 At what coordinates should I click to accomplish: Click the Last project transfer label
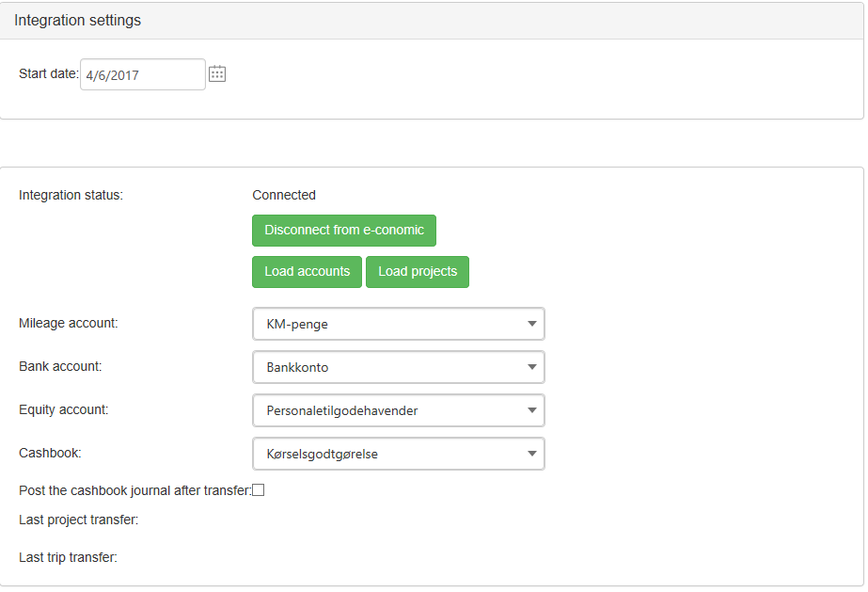(x=79, y=520)
